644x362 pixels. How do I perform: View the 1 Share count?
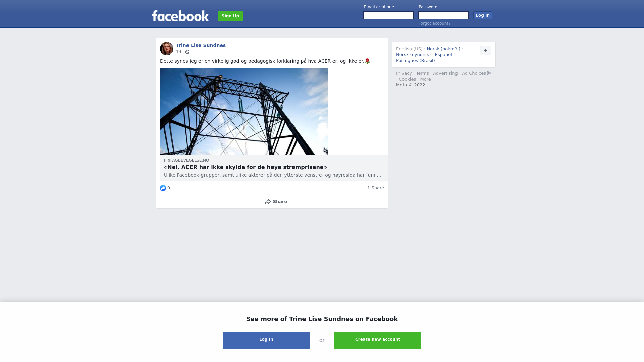(376, 188)
